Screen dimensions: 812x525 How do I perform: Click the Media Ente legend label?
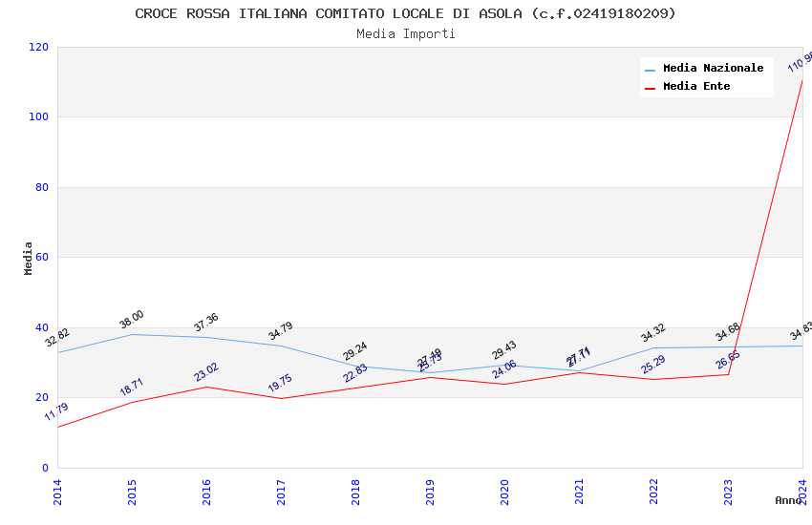pos(696,86)
